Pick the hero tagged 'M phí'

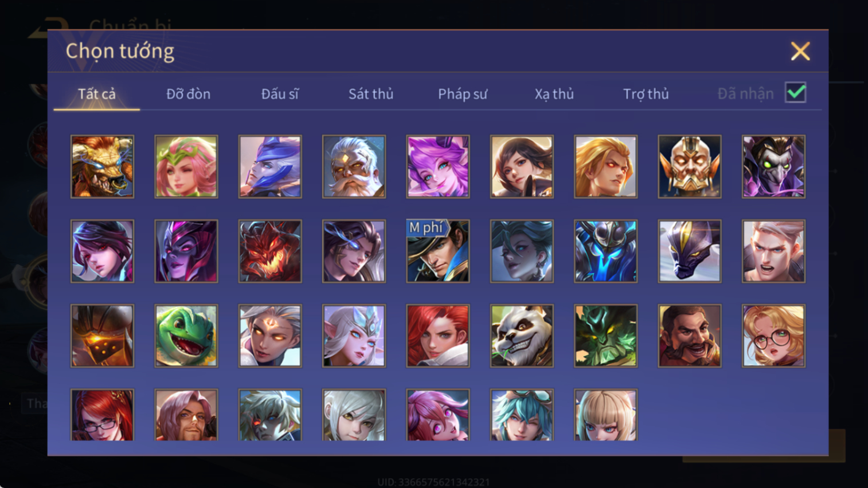pyautogui.click(x=438, y=251)
